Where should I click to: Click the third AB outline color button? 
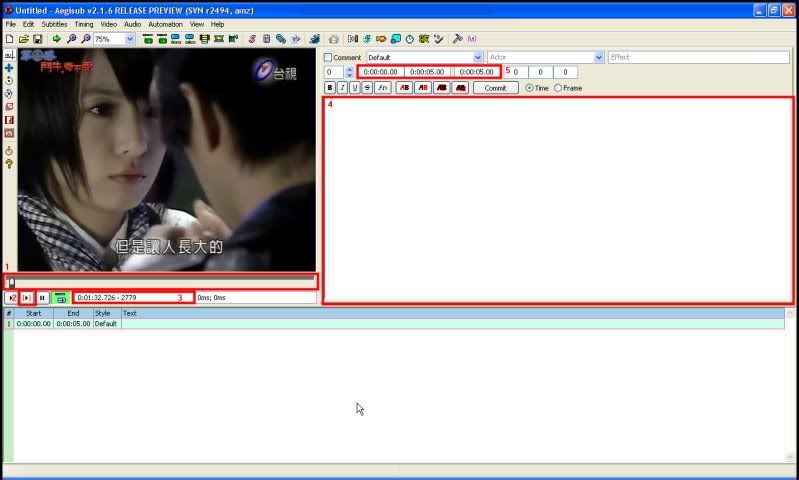click(441, 88)
